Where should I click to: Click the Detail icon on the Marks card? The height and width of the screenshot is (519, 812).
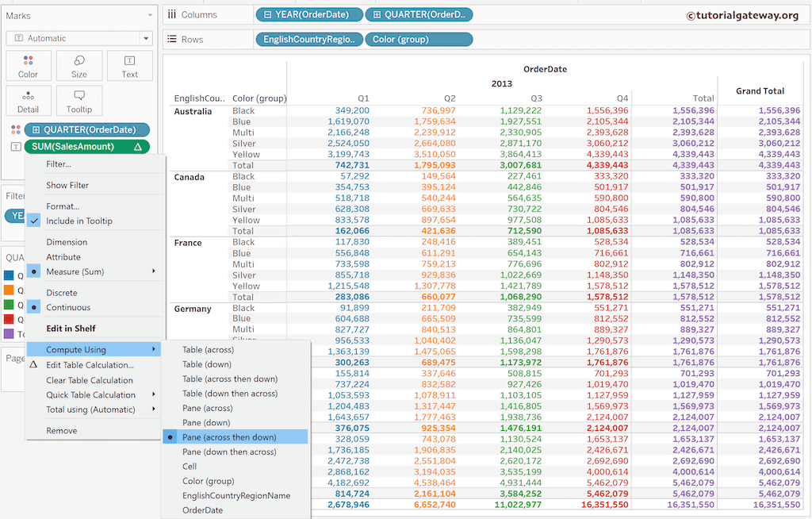tap(28, 100)
